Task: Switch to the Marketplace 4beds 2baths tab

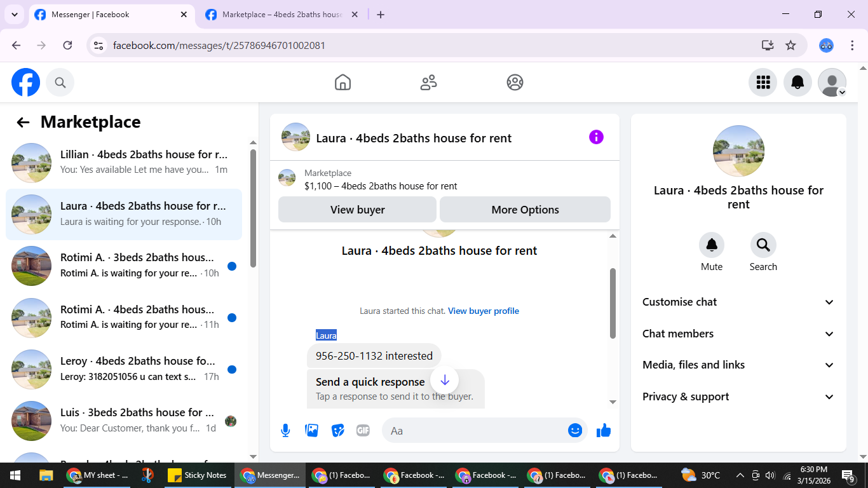Action: tap(281, 15)
